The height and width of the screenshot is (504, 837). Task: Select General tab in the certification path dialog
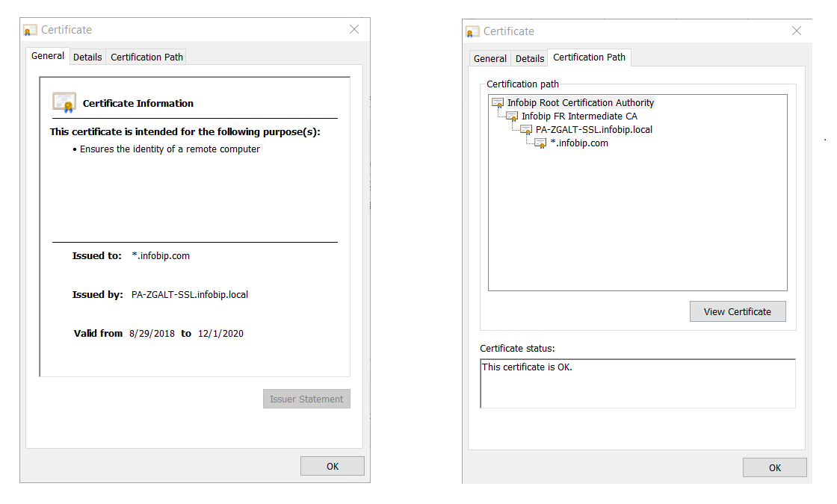(x=490, y=59)
